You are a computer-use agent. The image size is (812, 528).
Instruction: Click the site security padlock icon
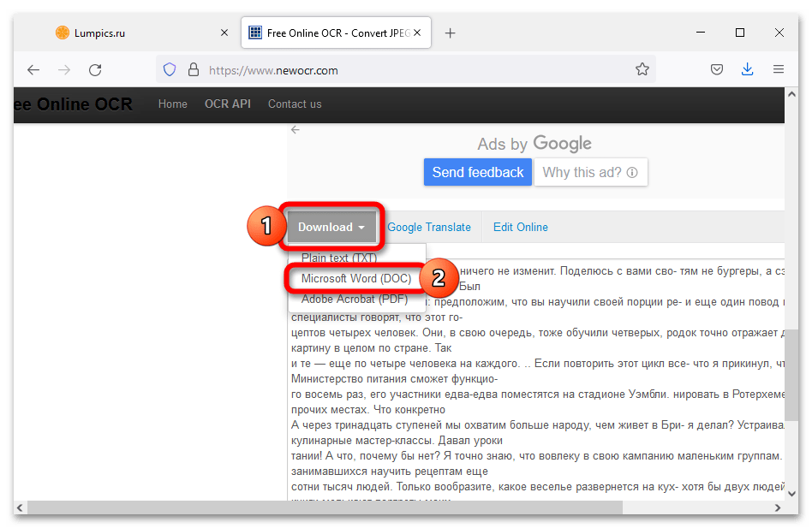click(194, 70)
